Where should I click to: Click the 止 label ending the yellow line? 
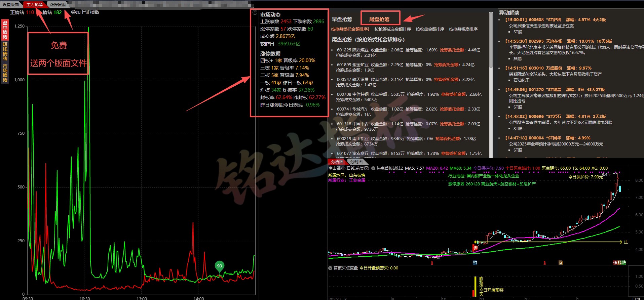click(x=626, y=242)
